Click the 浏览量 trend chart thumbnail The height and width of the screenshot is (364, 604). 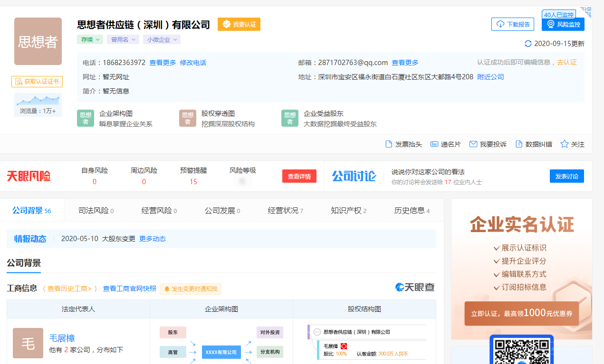pos(38,101)
